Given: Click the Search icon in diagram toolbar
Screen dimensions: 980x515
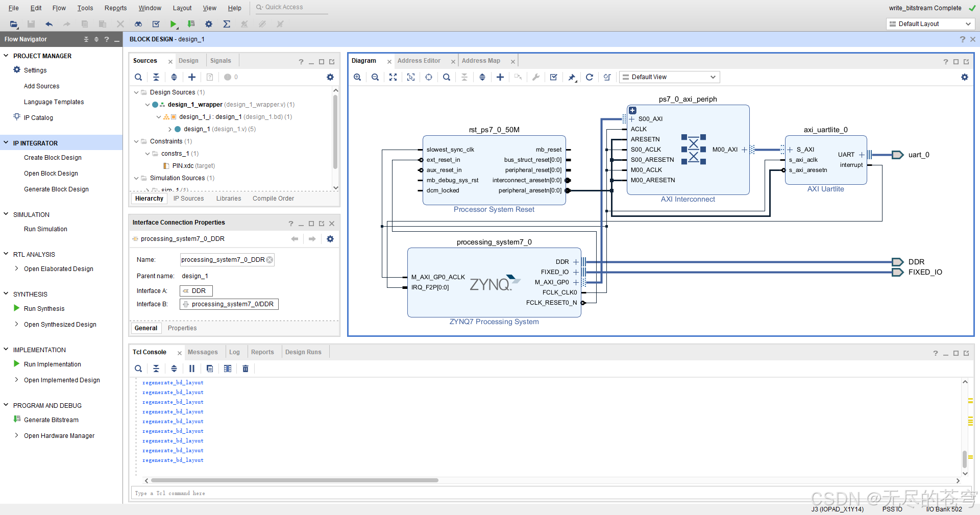Looking at the screenshot, I should point(447,77).
